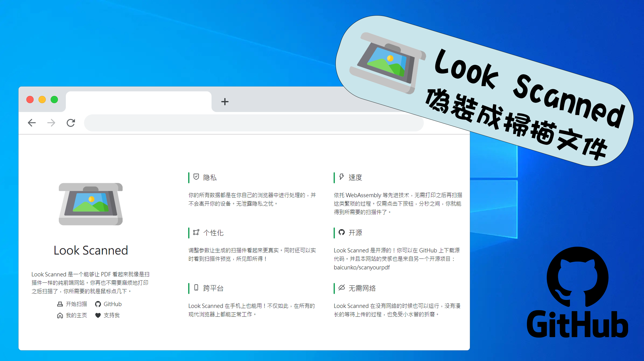Click the 无需网络 heading
The image size is (644, 361).
[362, 288]
